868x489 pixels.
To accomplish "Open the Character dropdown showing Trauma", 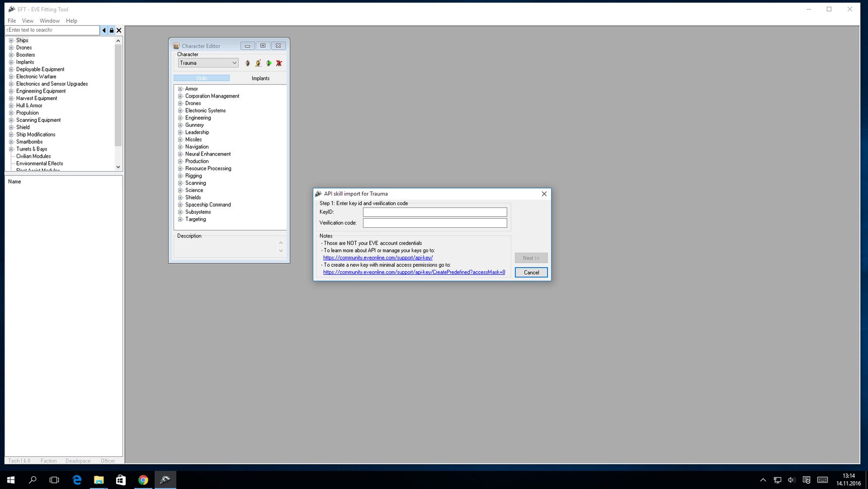I will point(208,63).
